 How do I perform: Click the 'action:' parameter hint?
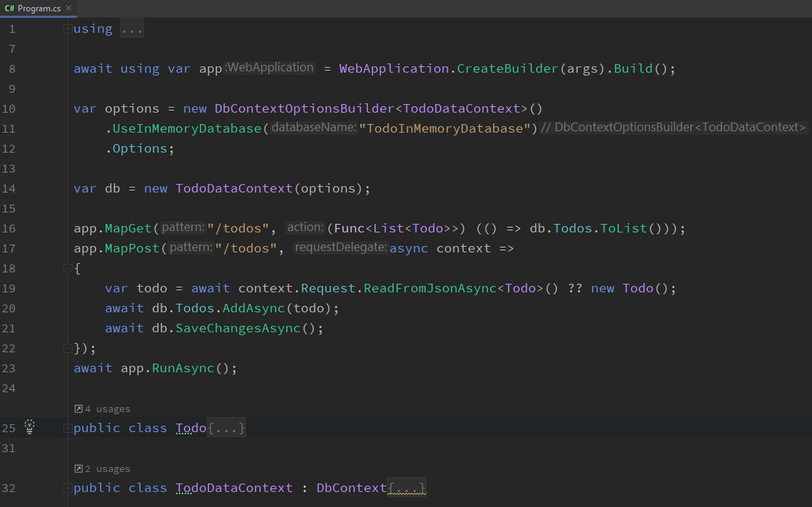pyautogui.click(x=306, y=227)
